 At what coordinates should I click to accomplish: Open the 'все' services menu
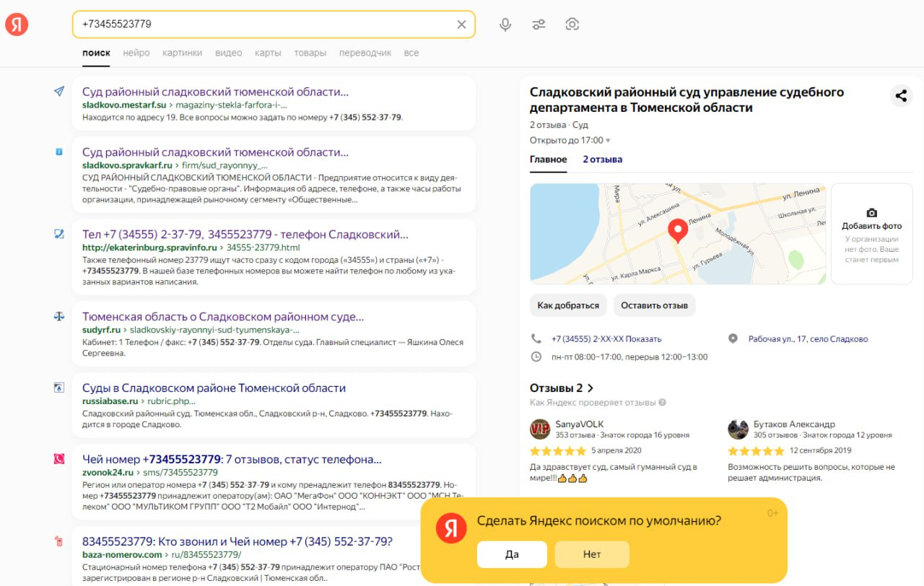coord(411,53)
